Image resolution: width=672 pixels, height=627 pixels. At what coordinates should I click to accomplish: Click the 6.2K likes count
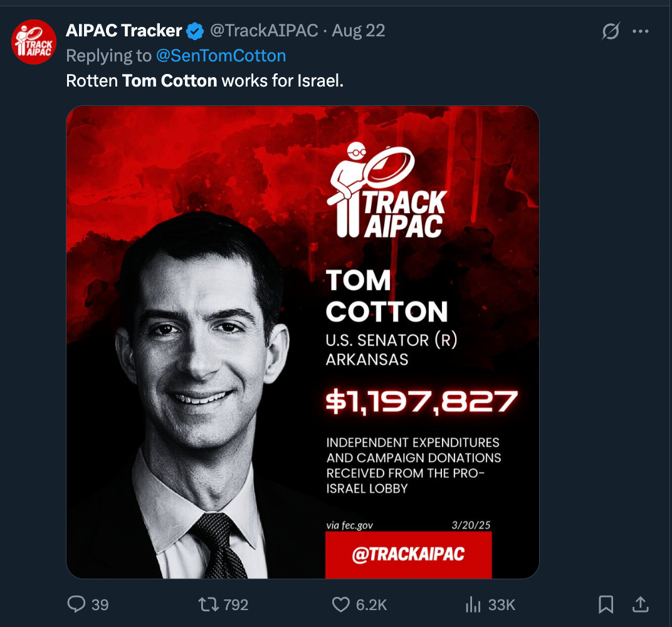371,605
